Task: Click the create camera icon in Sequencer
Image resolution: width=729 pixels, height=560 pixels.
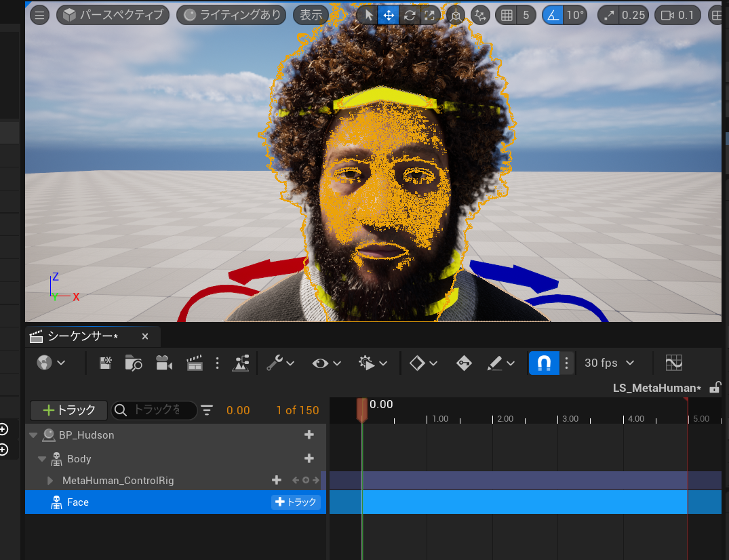Action: pyautogui.click(x=163, y=363)
